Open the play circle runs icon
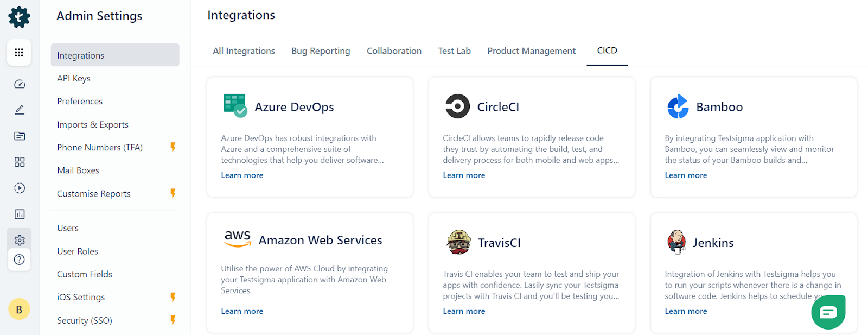Image resolution: width=868 pixels, height=335 pixels. click(20, 188)
